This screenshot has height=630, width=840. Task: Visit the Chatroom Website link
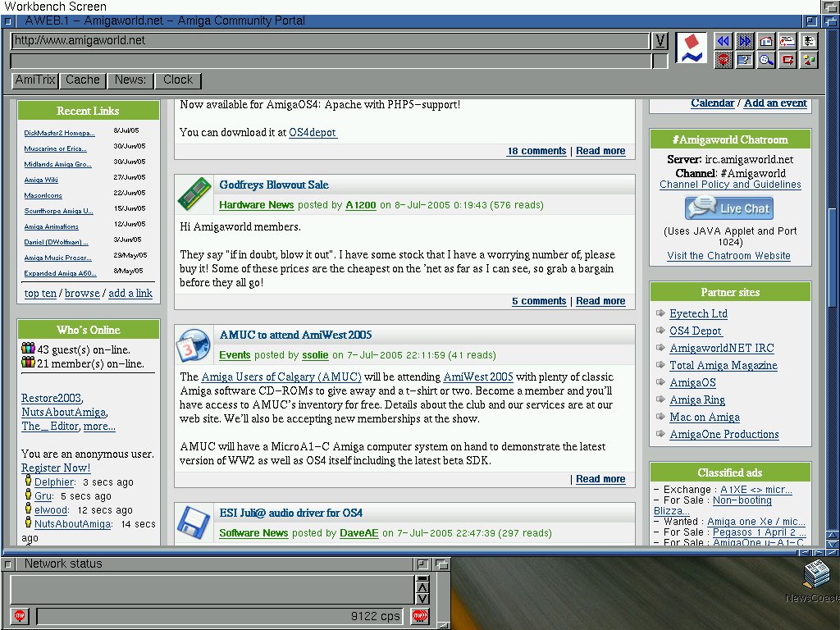(x=728, y=256)
